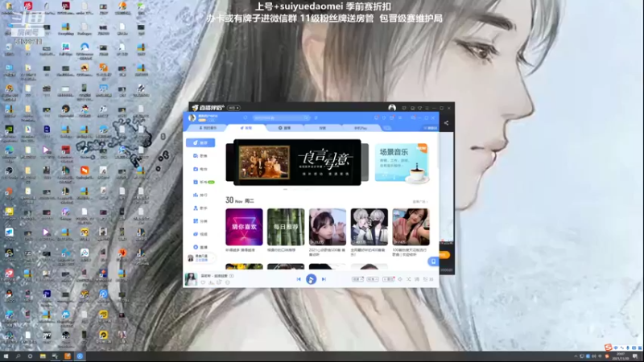Like the current song with heart icon
The width and height of the screenshot is (644, 362).
click(203, 282)
